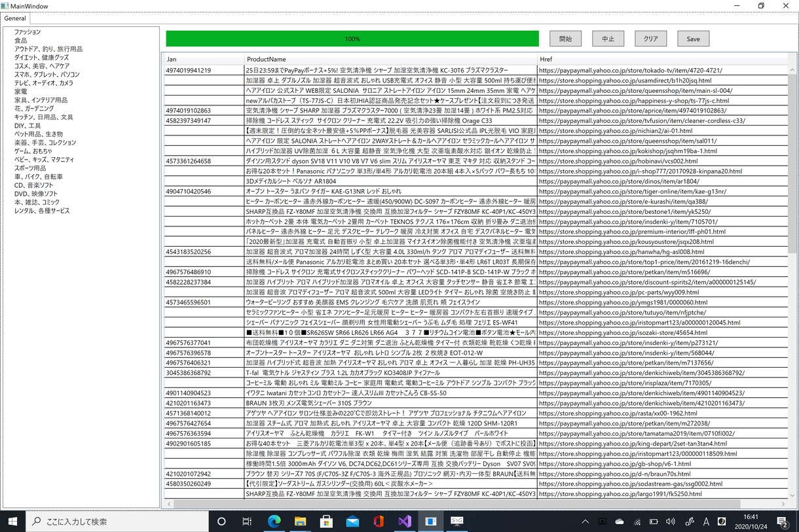799x532 pixels.
Task: Open Task View in the taskbar
Action: click(247, 522)
